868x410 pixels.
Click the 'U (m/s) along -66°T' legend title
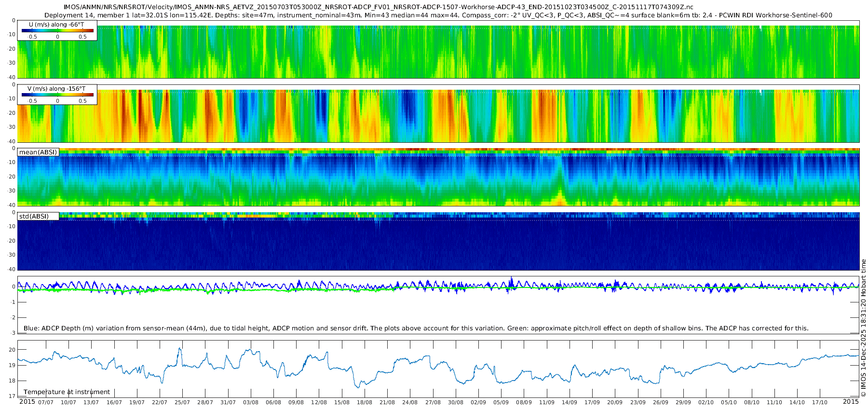pyautogui.click(x=56, y=24)
